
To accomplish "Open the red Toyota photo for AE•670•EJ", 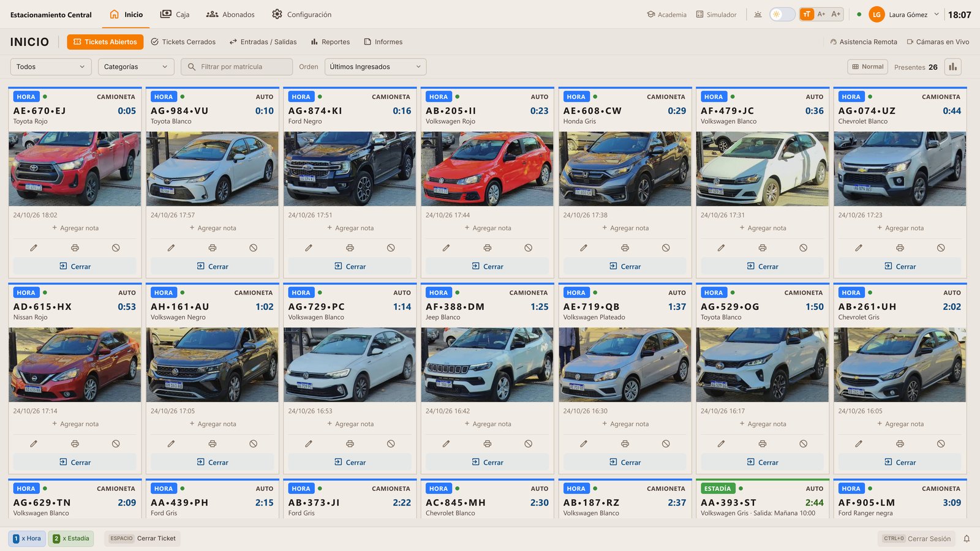I will tap(75, 169).
